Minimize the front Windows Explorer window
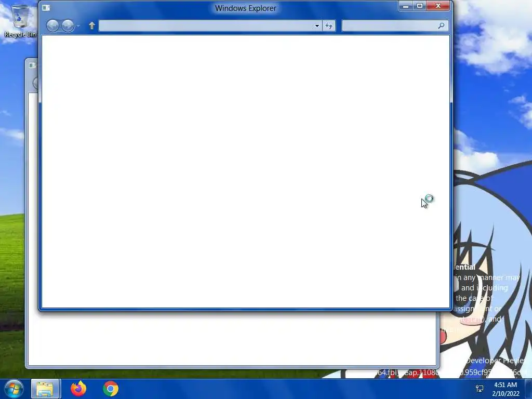 (405, 6)
